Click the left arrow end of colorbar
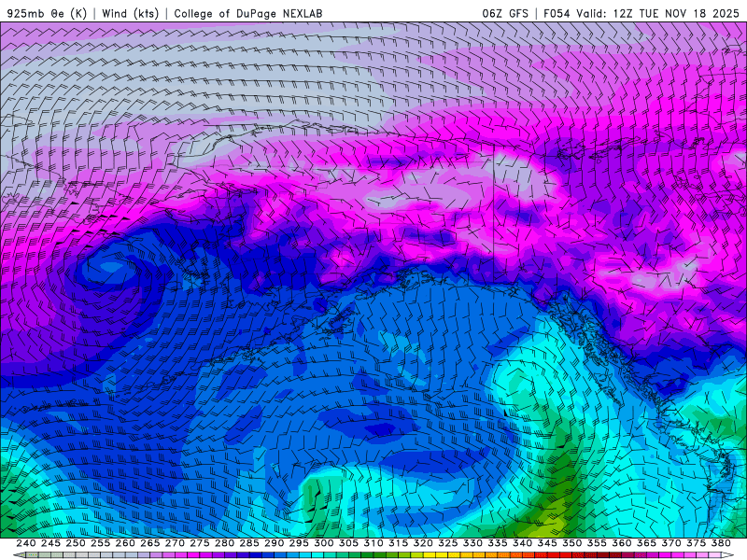This screenshot has width=747, height=560. tap(18, 555)
